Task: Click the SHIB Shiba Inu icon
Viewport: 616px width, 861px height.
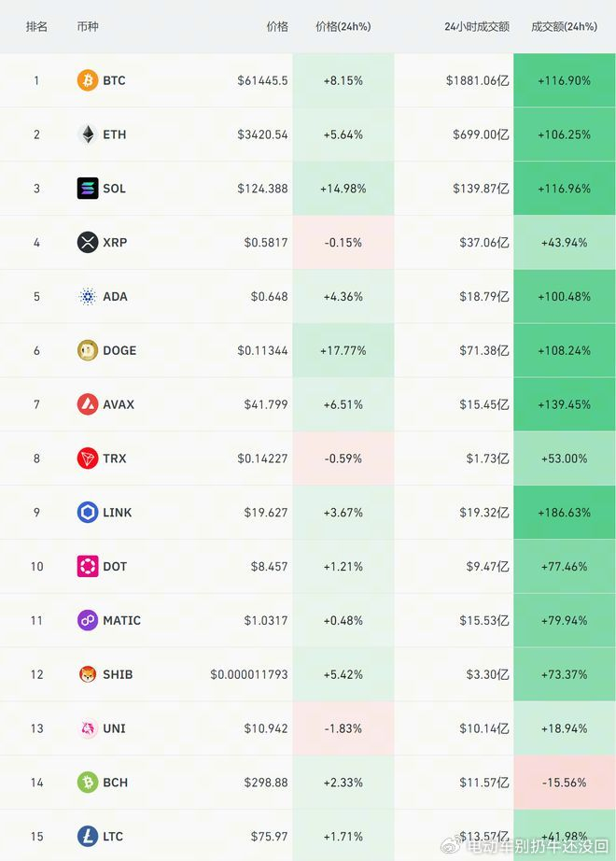Action: pyautogui.click(x=88, y=674)
